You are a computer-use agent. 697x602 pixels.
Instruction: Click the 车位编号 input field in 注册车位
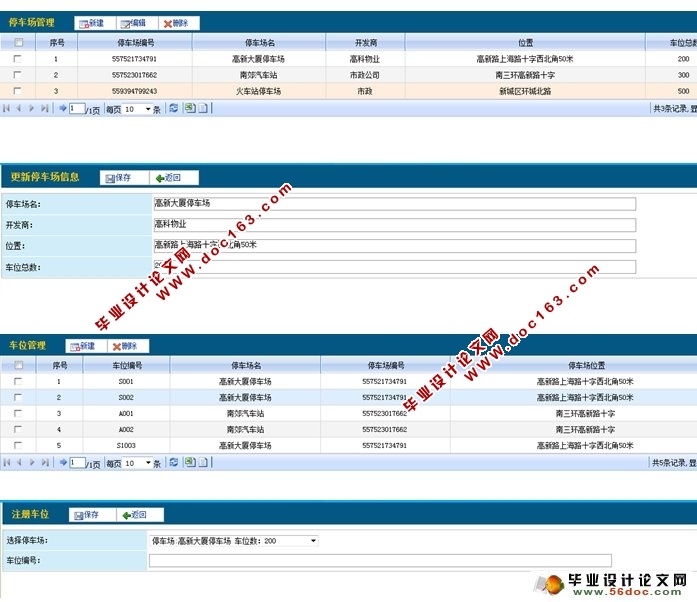[x=381, y=560]
